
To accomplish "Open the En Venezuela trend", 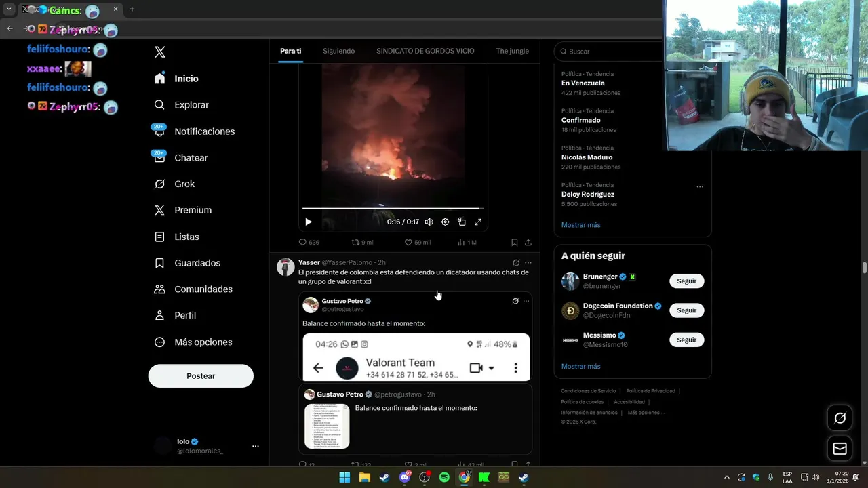I will click(x=583, y=83).
